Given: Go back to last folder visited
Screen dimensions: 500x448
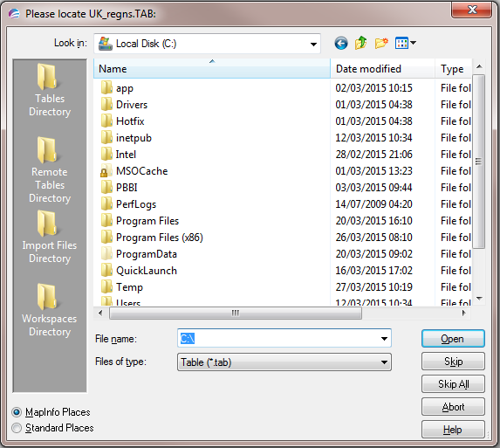Looking at the screenshot, I should (341, 43).
